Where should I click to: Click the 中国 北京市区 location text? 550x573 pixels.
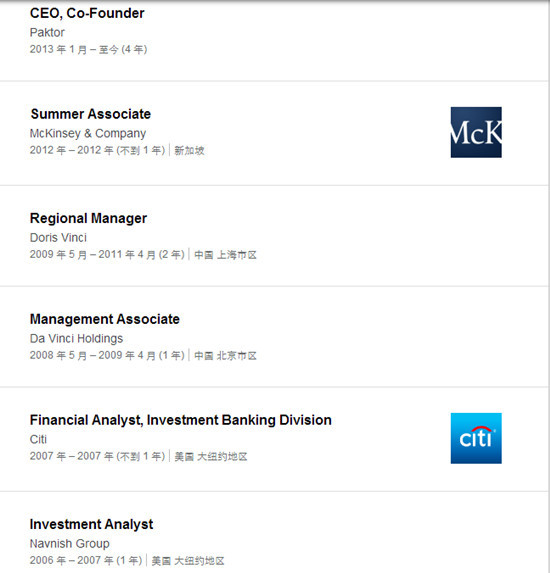click(x=225, y=356)
